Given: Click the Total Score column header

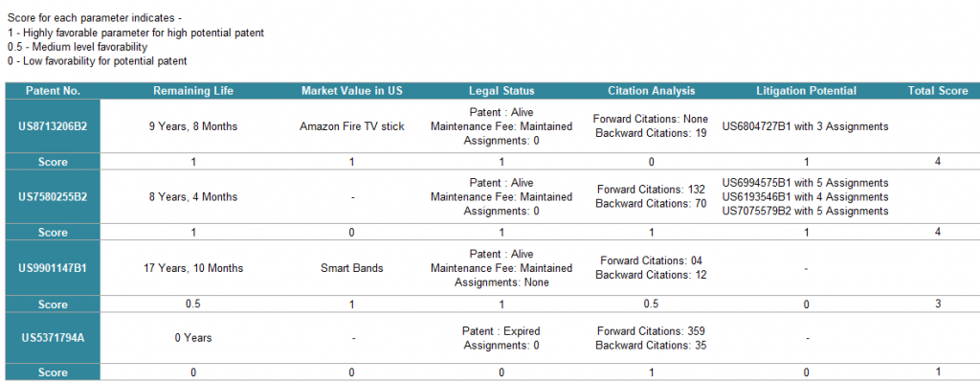Looking at the screenshot, I should tap(938, 91).
